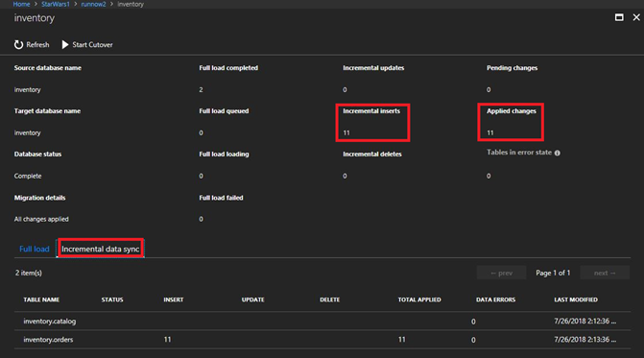
Task: Click the Incremental deletes label
Action: [x=372, y=154]
